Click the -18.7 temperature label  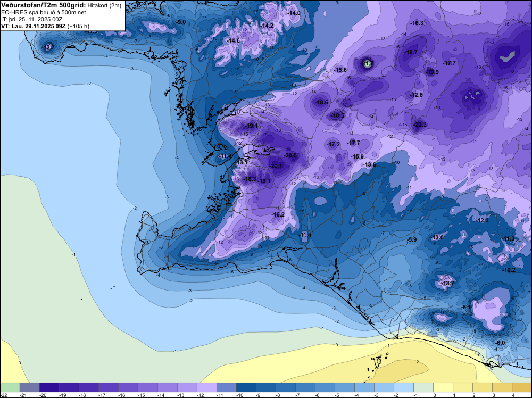pos(411,52)
